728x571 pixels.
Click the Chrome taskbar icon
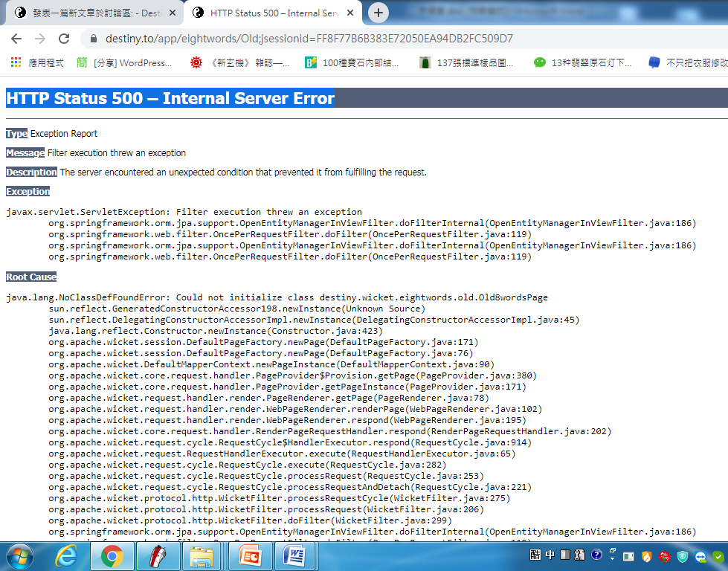(112, 555)
